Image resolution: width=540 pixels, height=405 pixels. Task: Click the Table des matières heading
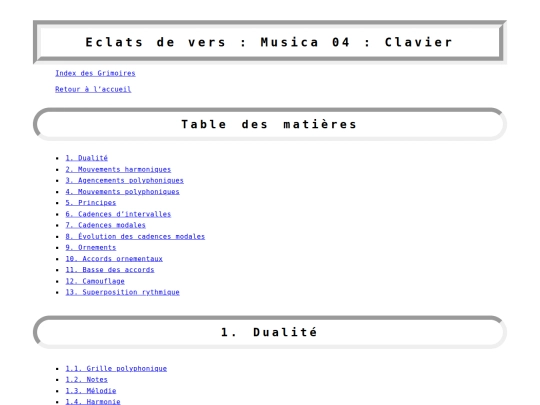[x=269, y=124]
